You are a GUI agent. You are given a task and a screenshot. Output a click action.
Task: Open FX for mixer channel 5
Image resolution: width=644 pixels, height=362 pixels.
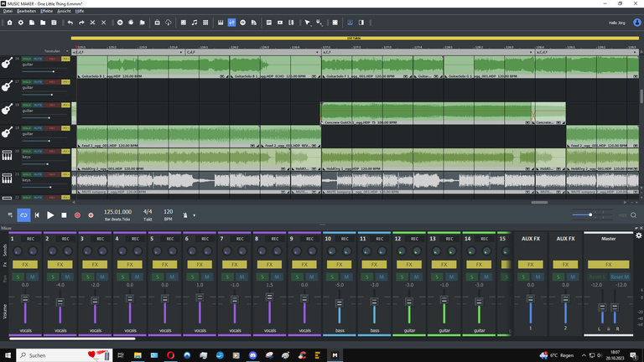tap(165, 264)
